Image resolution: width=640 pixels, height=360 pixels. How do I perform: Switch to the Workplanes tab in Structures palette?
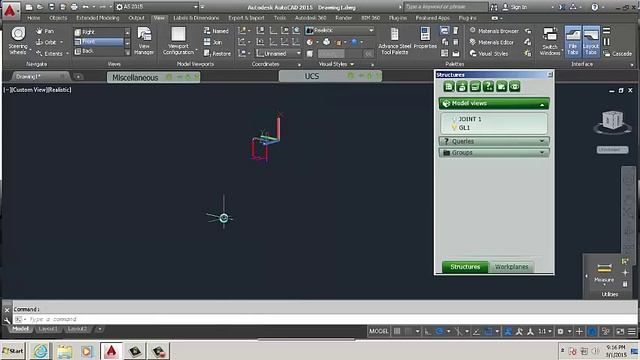(x=511, y=267)
